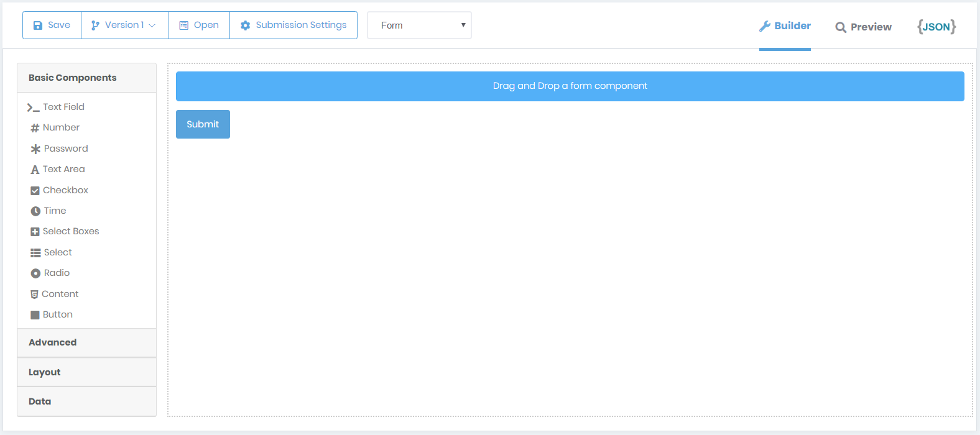The image size is (980, 435).
Task: Open the Version 1 dropdown
Action: coord(124,25)
